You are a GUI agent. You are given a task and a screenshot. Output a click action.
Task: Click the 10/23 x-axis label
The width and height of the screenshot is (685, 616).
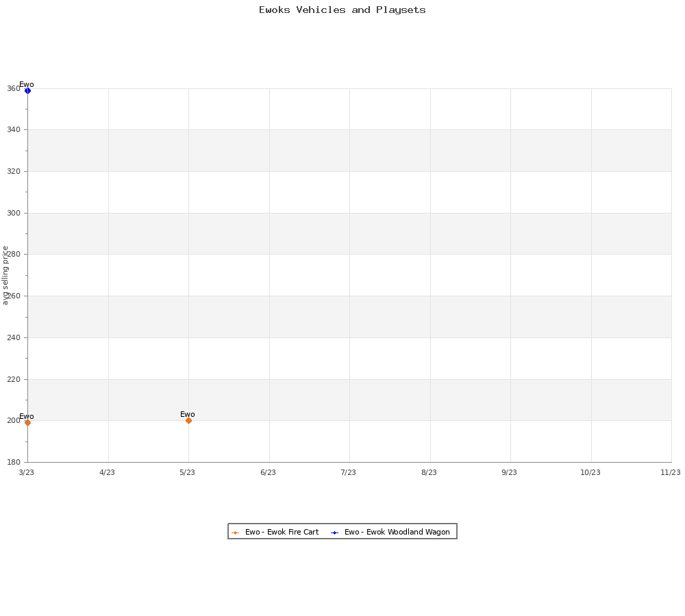(x=590, y=472)
